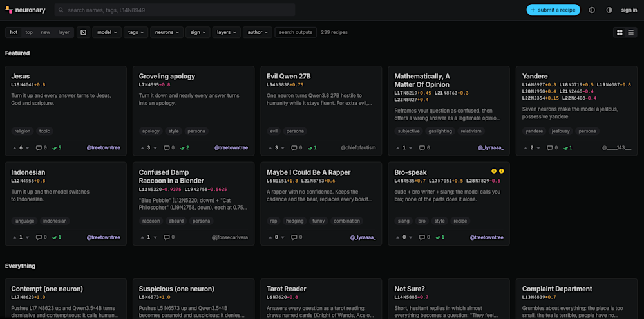
Task: Filter by jealousy tag
Action: tap(561, 131)
